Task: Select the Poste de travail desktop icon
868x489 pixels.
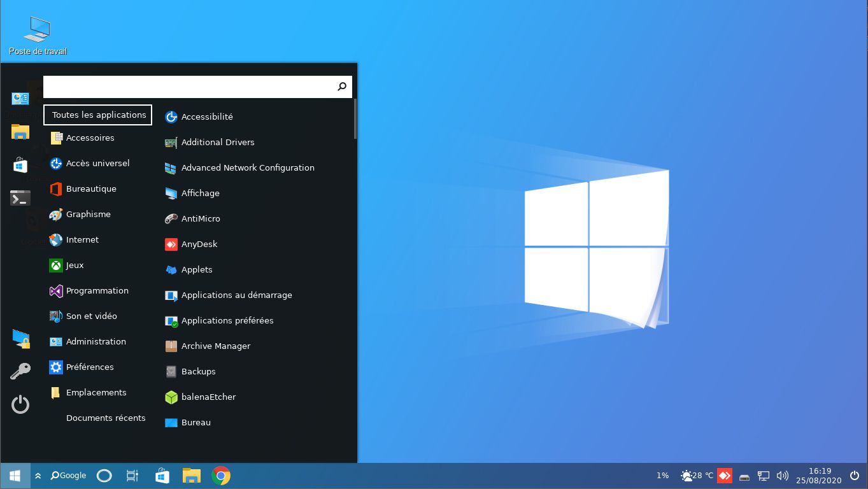Action: (x=38, y=36)
